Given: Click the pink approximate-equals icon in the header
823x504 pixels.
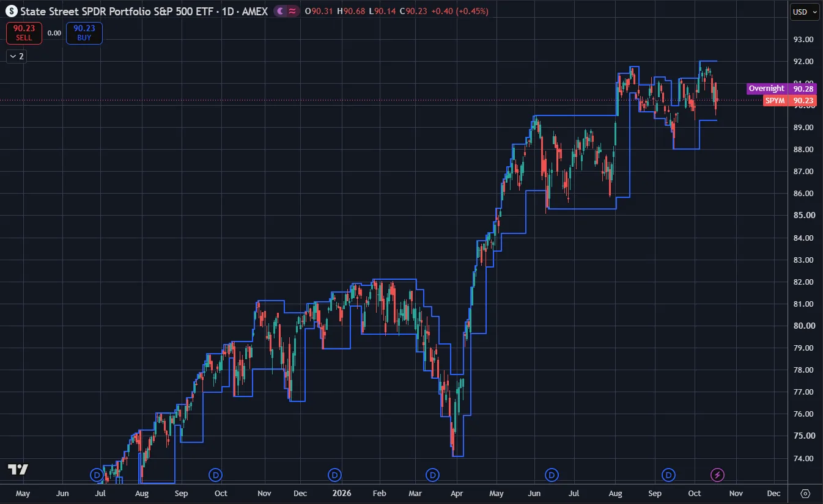Looking at the screenshot, I should (292, 11).
